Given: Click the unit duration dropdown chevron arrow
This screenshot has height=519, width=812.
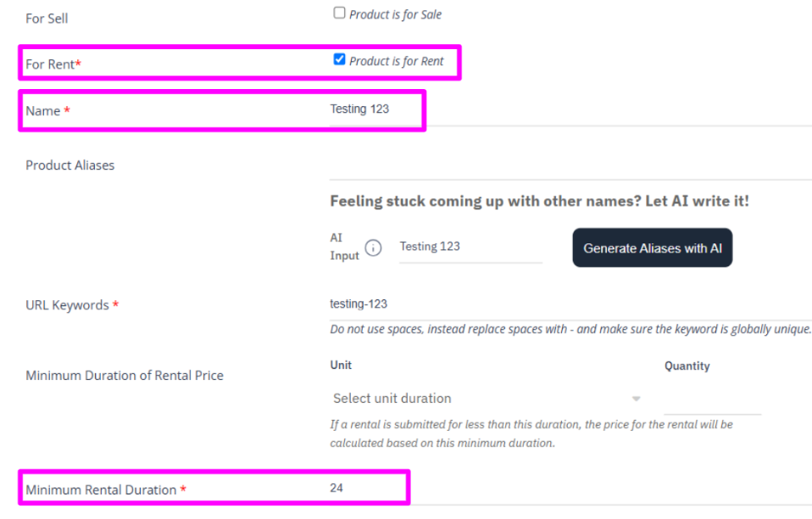Looking at the screenshot, I should pyautogui.click(x=637, y=398).
